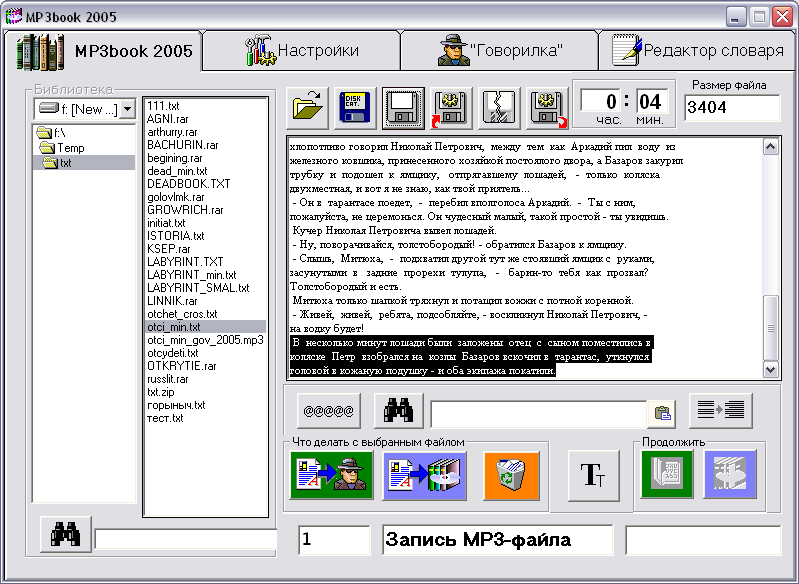Click the scroll up arrow of text area

click(770, 147)
